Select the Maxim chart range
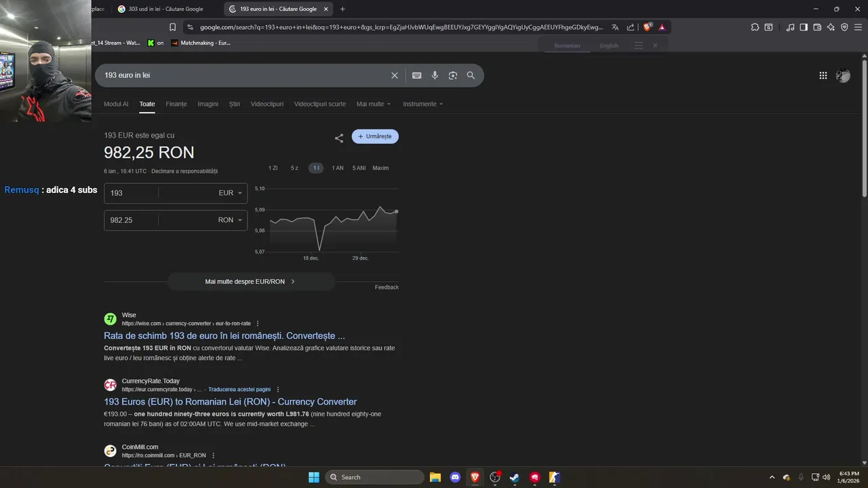The height and width of the screenshot is (488, 868). (380, 168)
